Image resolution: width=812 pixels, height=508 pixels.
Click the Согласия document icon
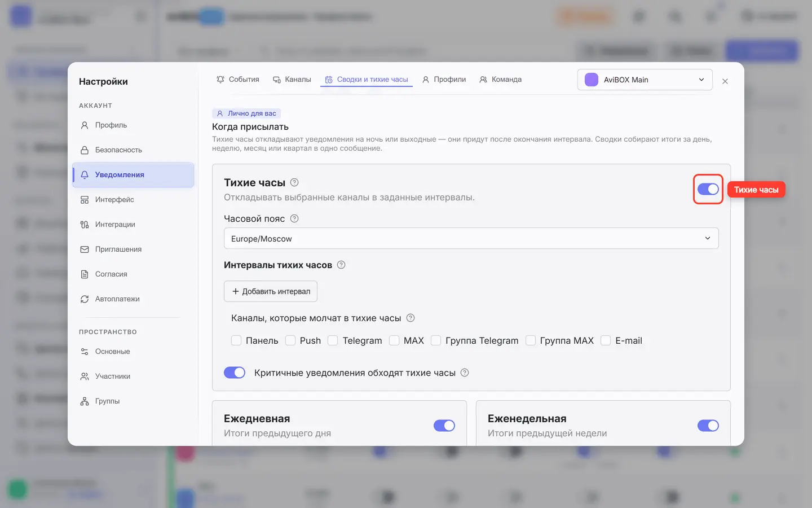(85, 274)
